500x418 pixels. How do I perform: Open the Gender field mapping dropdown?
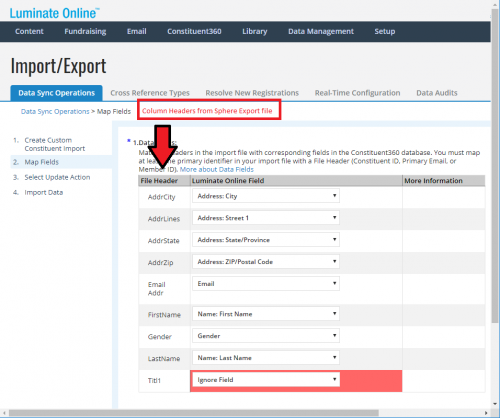coord(266,336)
